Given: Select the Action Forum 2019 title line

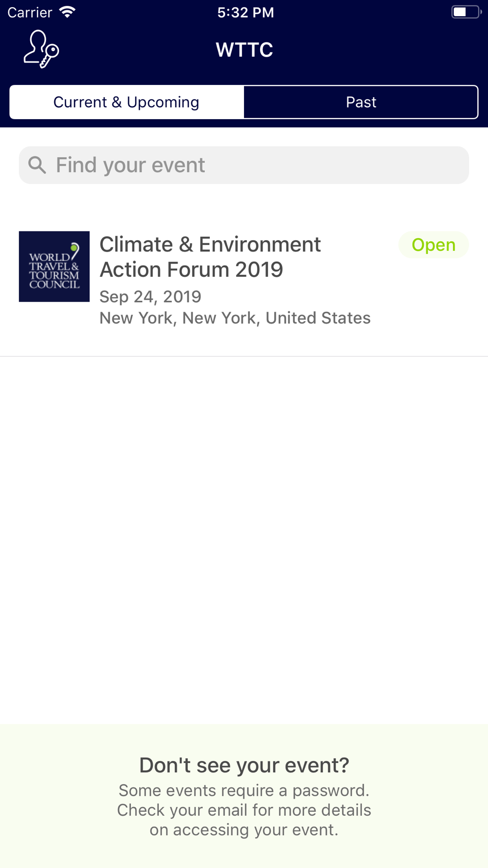Looking at the screenshot, I should click(x=191, y=269).
